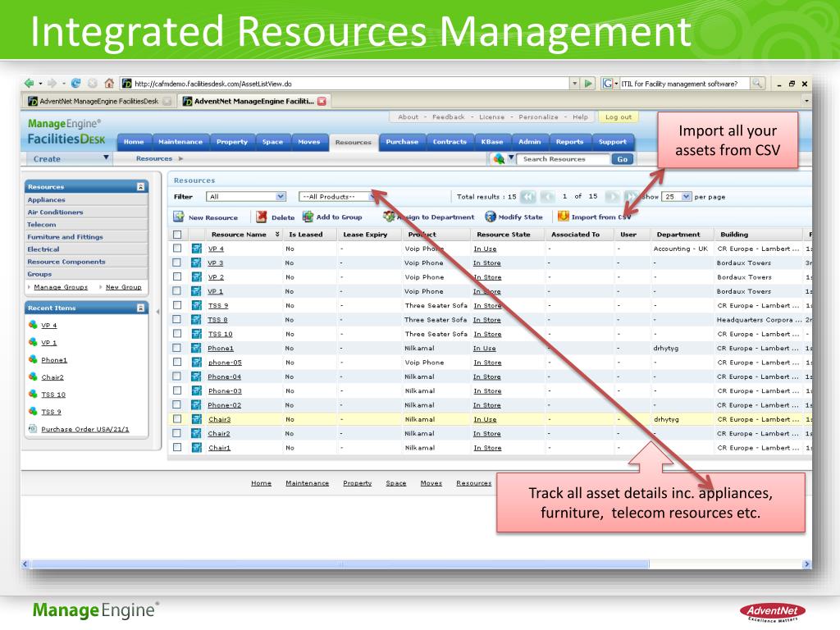Screen dimensions: 840x630
Task: Close the active FacilitiesDesk browser tab
Action: [x=322, y=101]
